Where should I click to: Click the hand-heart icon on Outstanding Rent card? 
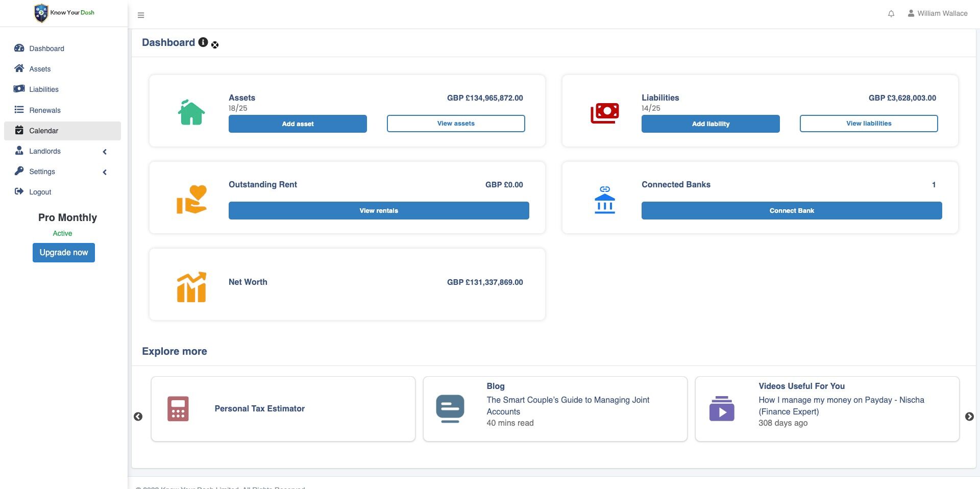pos(191,200)
